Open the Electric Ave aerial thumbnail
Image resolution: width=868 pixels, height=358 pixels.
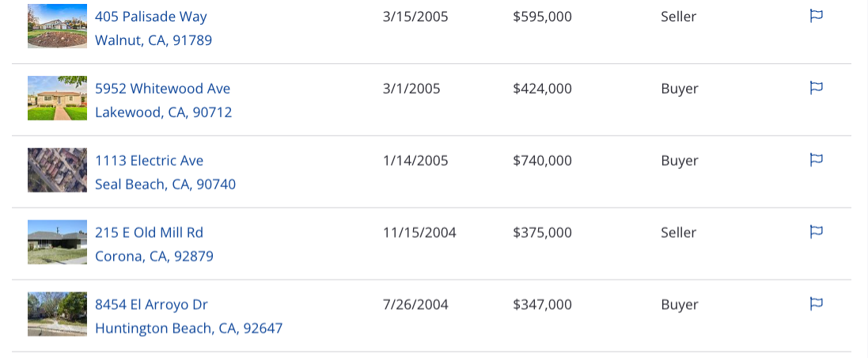(x=58, y=170)
